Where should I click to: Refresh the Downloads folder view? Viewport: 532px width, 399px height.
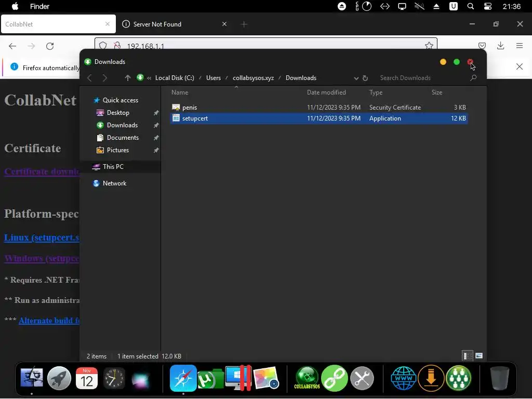[x=365, y=78]
